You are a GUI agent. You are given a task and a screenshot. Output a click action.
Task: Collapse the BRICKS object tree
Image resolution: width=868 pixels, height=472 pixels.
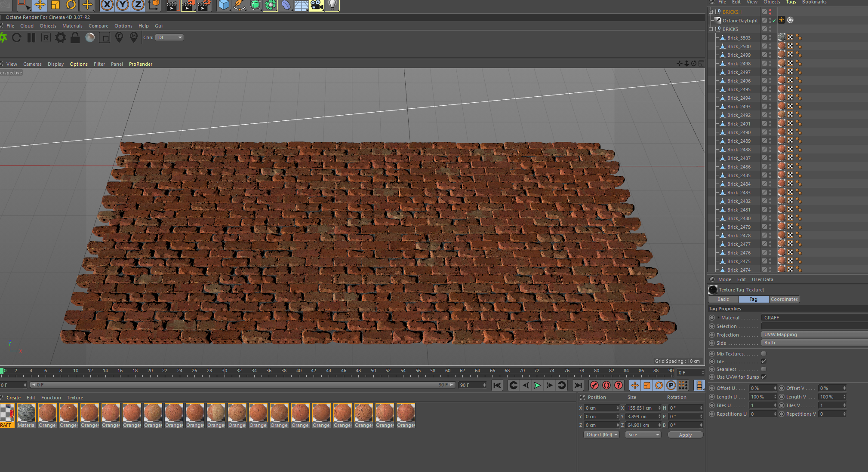(x=711, y=29)
